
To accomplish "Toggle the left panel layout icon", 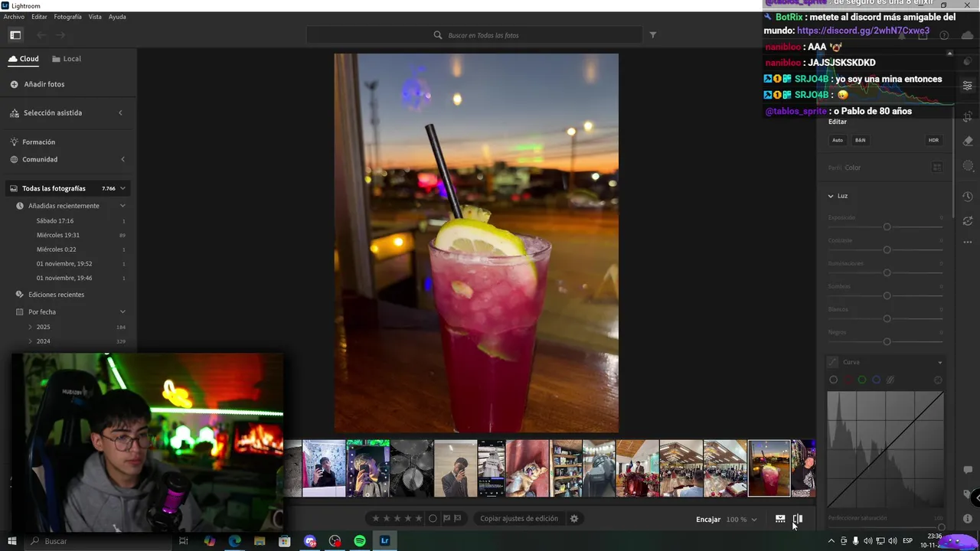I will (15, 35).
